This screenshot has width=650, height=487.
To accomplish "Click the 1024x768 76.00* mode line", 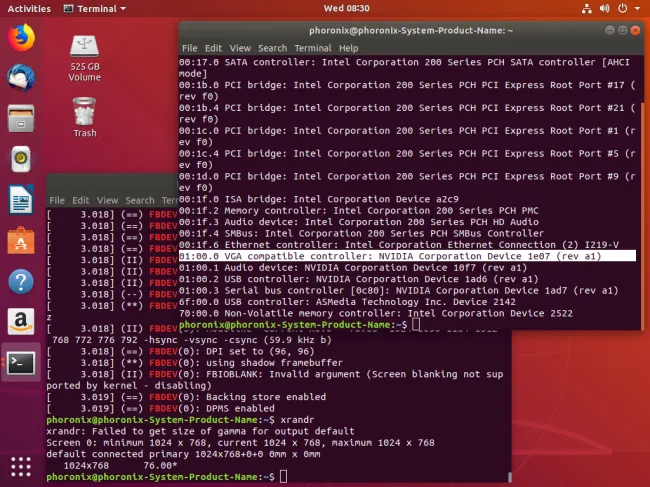I will [x=120, y=465].
